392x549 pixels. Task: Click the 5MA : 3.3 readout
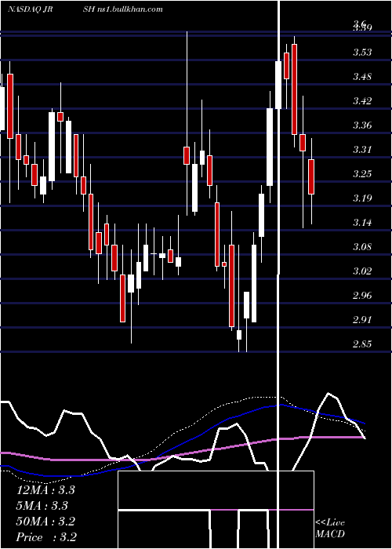coord(42,506)
